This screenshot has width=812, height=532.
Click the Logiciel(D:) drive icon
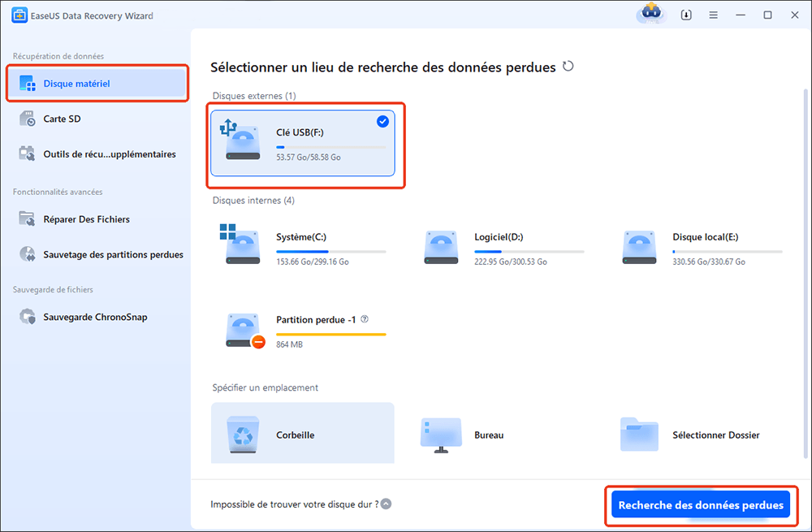[441, 247]
